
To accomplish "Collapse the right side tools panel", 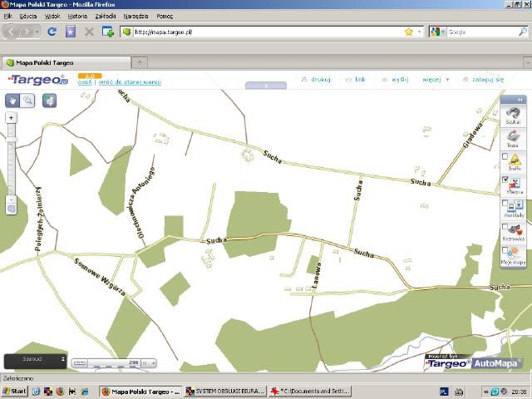I will click(520, 99).
